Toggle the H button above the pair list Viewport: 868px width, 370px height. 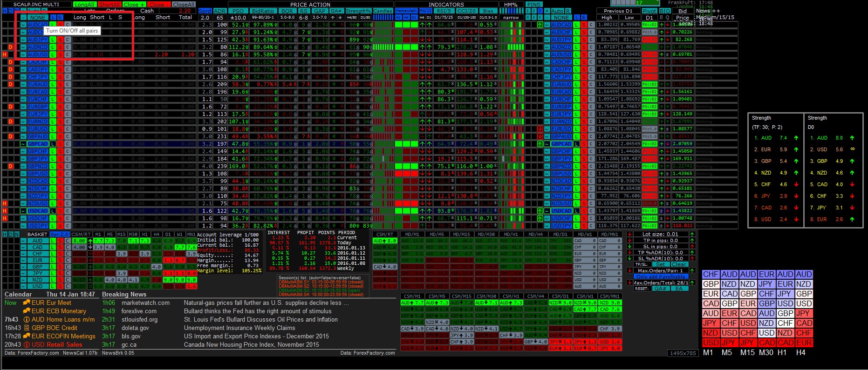point(5,11)
